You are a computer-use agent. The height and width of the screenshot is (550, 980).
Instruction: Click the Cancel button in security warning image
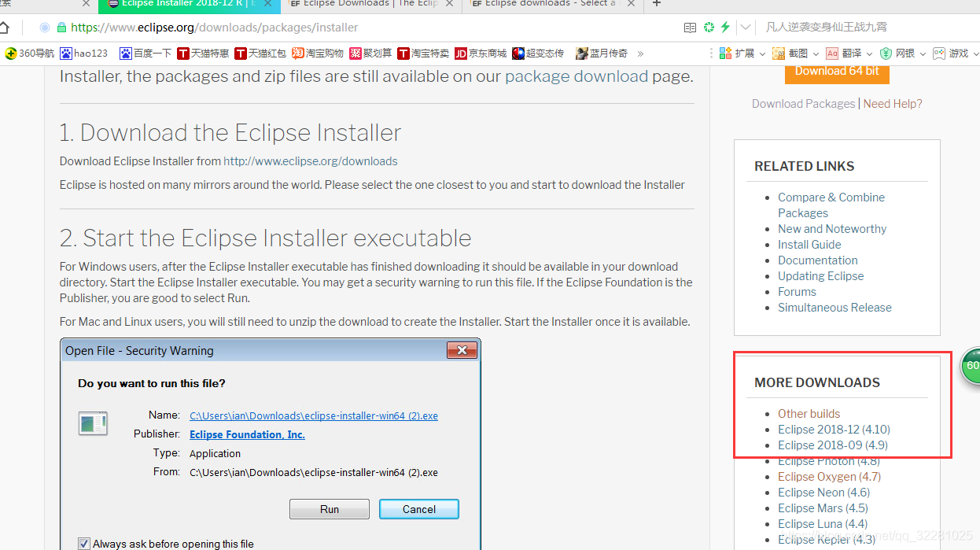(419, 509)
